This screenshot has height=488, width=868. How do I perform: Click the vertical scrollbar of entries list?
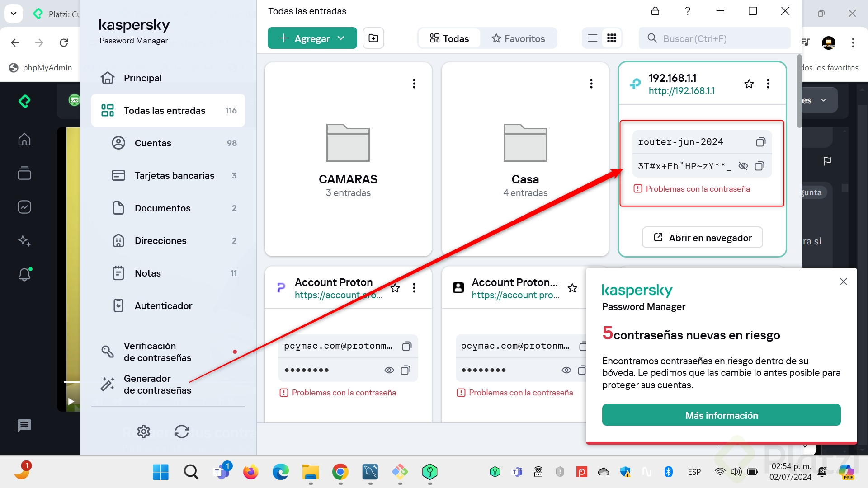[799, 92]
